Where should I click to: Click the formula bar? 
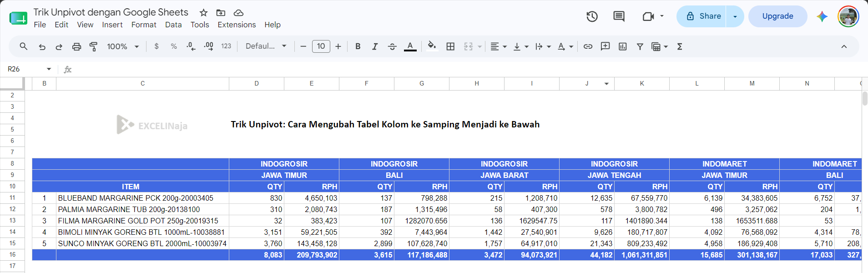pyautogui.click(x=469, y=69)
